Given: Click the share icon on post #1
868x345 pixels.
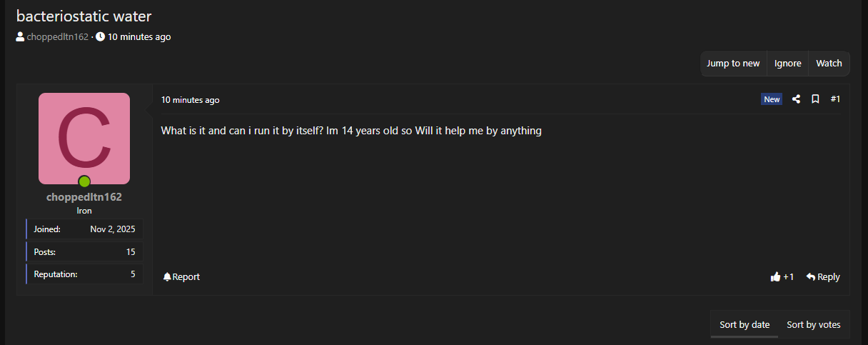Looking at the screenshot, I should point(797,99).
